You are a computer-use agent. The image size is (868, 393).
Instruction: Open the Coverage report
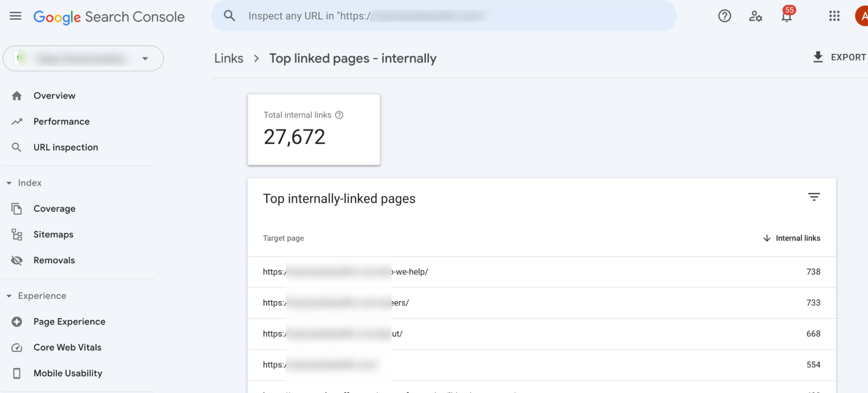54,208
